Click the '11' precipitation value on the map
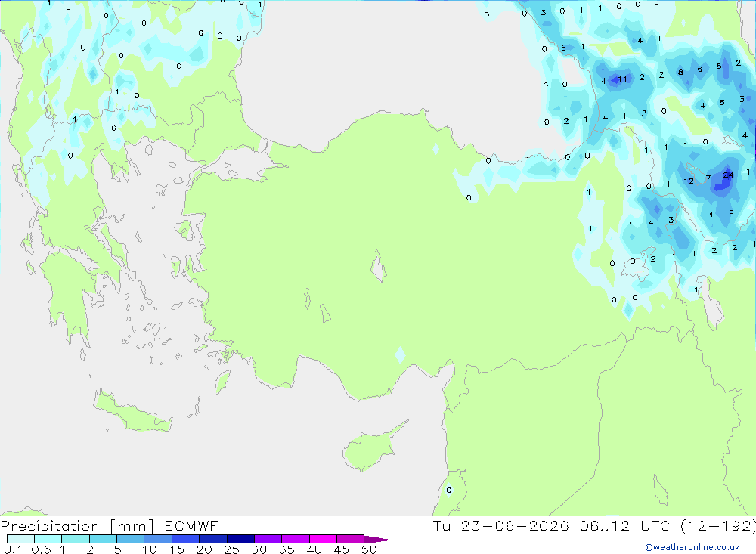Viewport: 756px width, 554px height. [622, 79]
